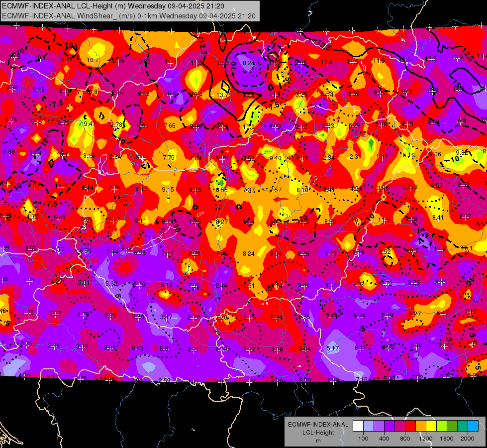Viewport: 487px width, 448px height.
Task: Click the wind shear value 8.93
Action: click(x=195, y=254)
